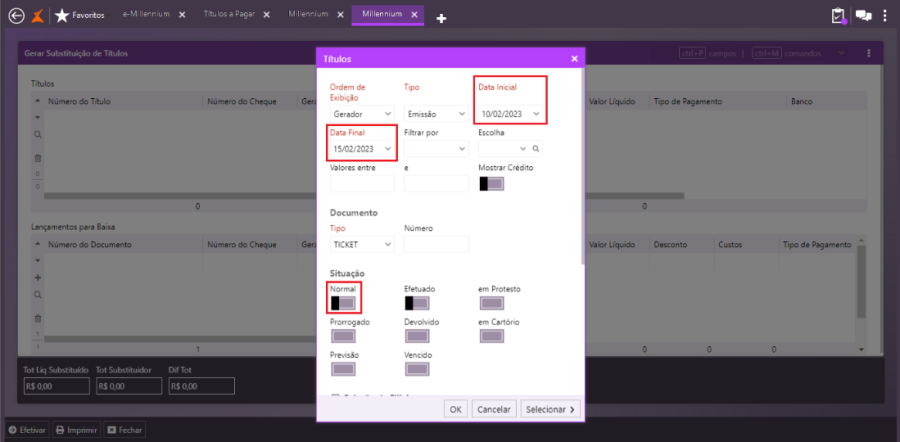Viewport: 900px width, 442px height.
Task: Click the OK button
Action: click(x=455, y=409)
